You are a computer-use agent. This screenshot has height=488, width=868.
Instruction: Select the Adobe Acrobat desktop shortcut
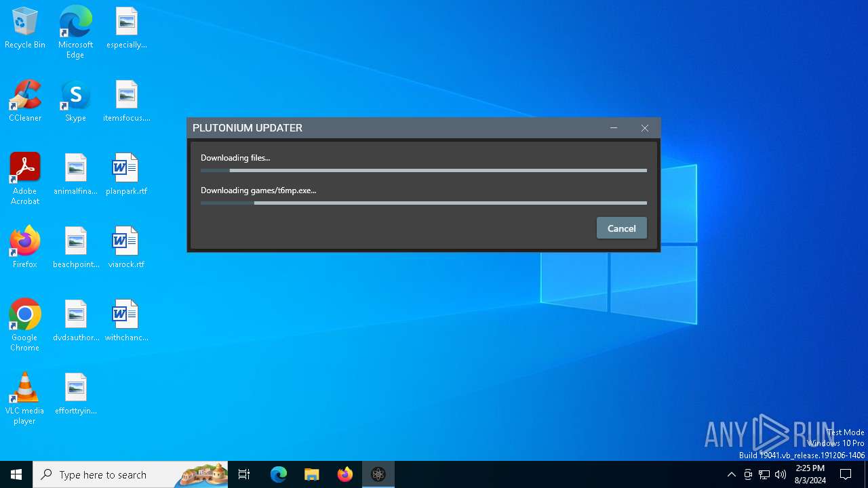pyautogui.click(x=25, y=178)
